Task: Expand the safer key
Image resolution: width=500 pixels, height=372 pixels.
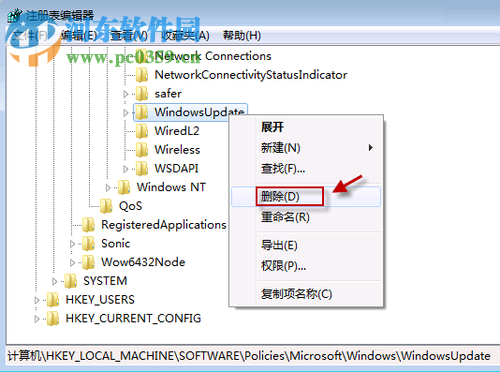Action: coord(126,94)
